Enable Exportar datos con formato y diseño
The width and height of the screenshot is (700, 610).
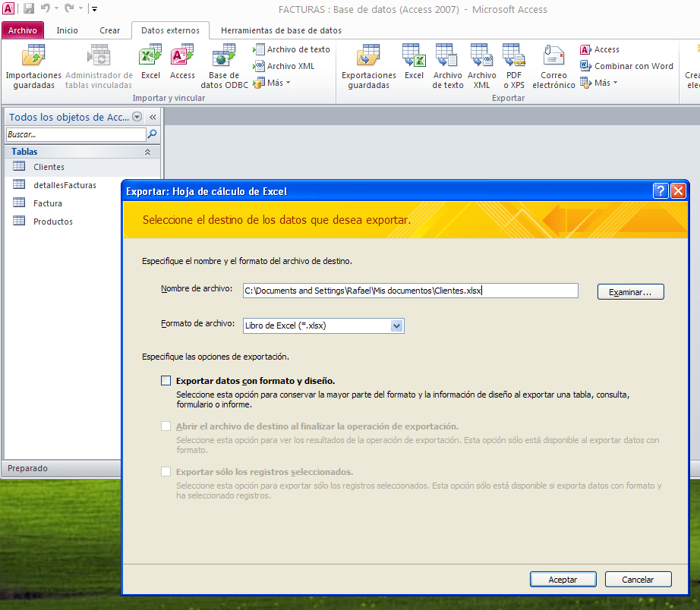[166, 381]
